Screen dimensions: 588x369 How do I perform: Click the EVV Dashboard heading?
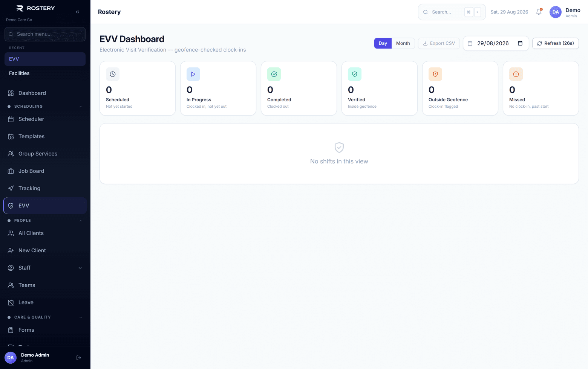(x=132, y=39)
